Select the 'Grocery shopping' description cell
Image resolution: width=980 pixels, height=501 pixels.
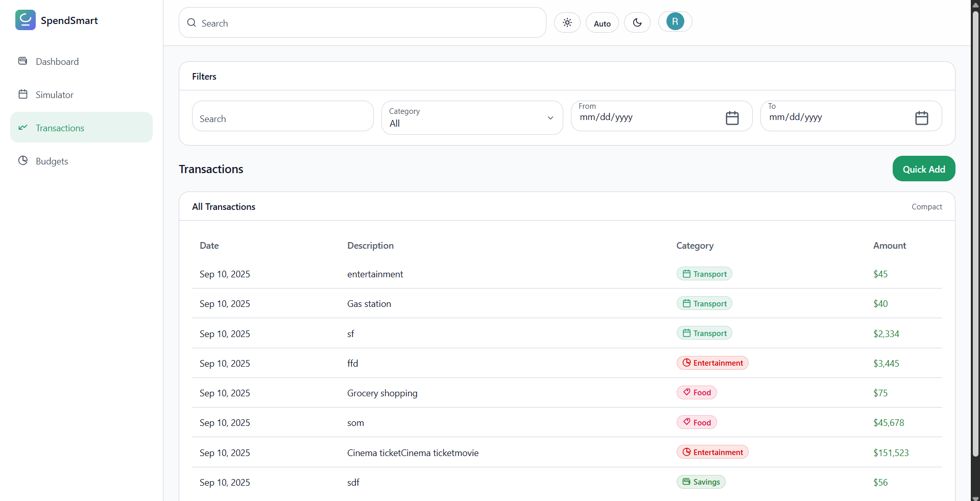382,393
